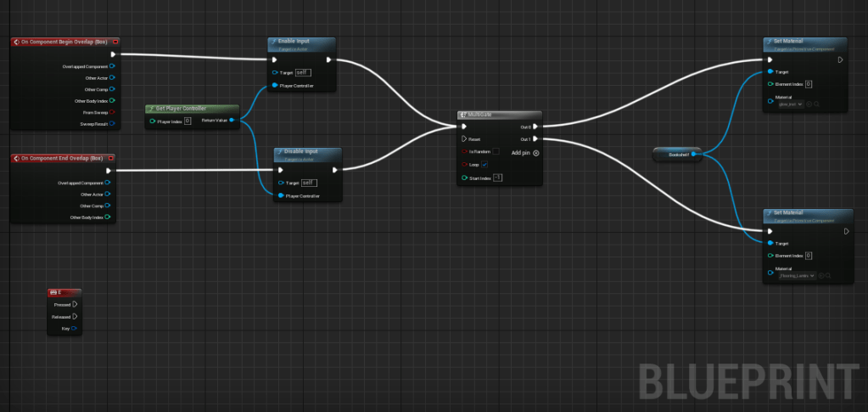
Task: Click the Pressed pin on E key node
Action: click(x=75, y=304)
